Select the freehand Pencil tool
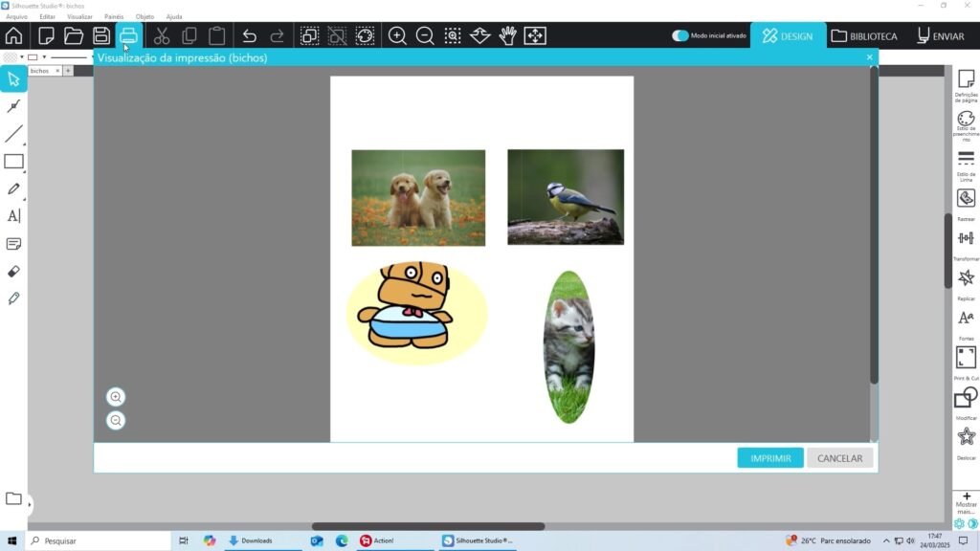 (x=13, y=188)
